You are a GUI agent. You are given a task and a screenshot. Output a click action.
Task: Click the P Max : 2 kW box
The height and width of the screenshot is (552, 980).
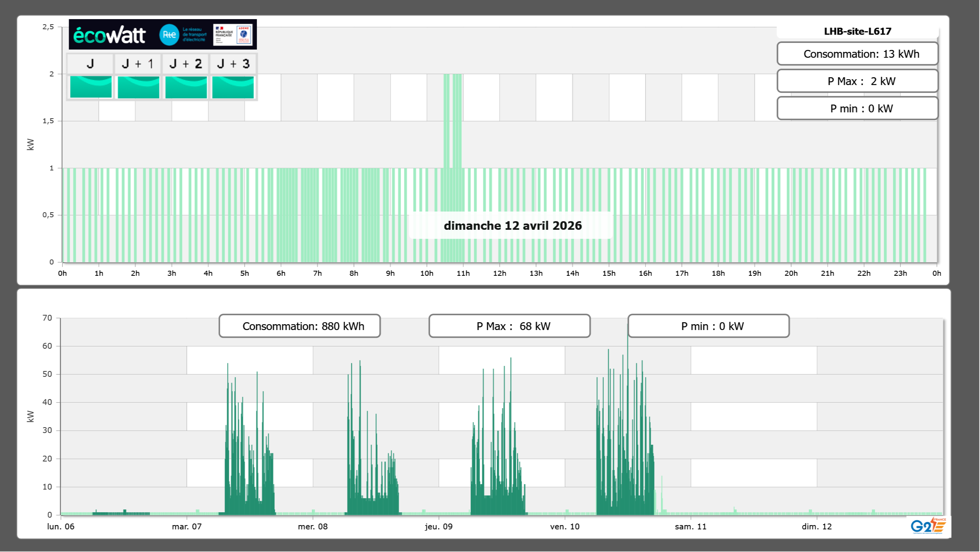coord(857,81)
